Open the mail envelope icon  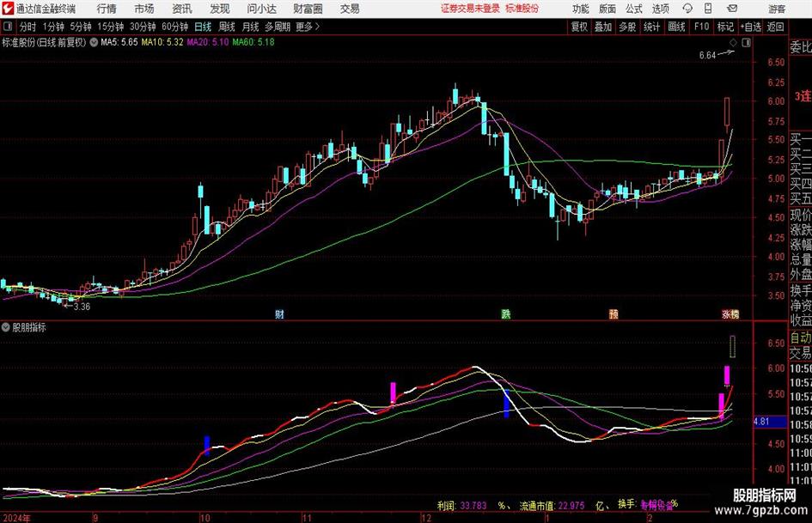click(732, 9)
